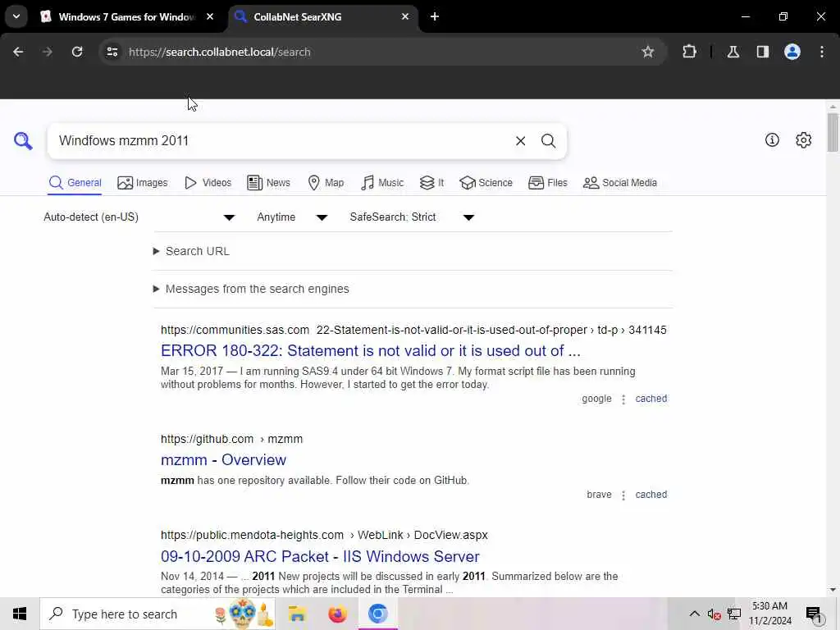Viewport: 840px width, 630px height.
Task: Switch to Science category
Action: 486,183
